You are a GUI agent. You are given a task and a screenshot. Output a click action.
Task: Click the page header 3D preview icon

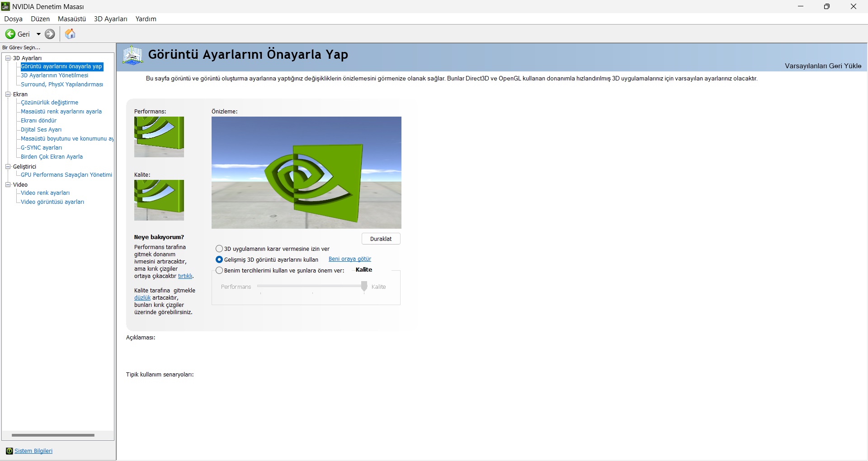tap(132, 56)
